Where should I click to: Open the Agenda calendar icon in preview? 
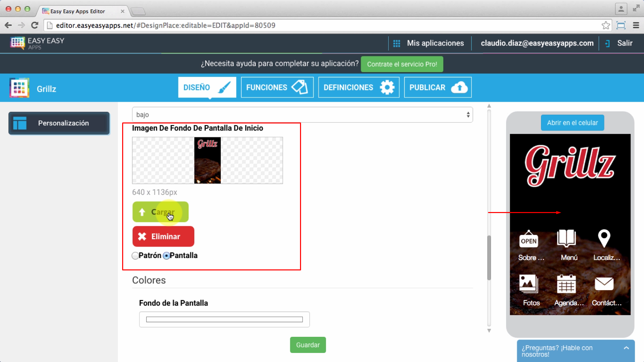[566, 284]
